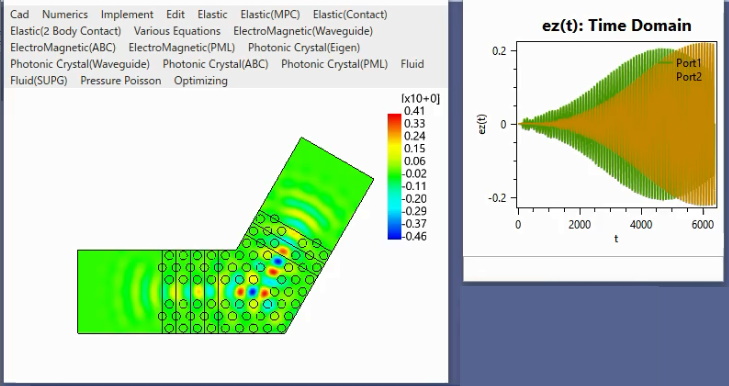This screenshot has width=729, height=386.
Task: Open the Pressure Poisson menu
Action: (x=121, y=80)
